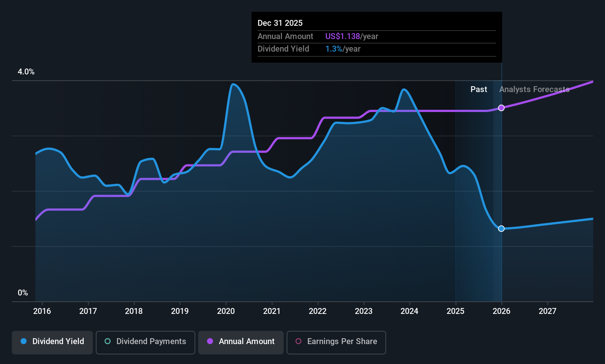Click the US$1.138/year annual amount value
This screenshot has width=605, height=364.
pyautogui.click(x=352, y=36)
